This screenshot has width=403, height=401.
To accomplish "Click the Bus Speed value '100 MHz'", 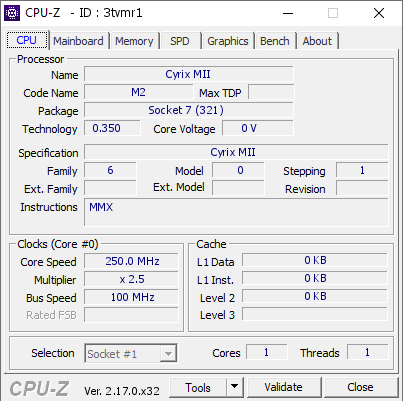I will pos(131,297).
